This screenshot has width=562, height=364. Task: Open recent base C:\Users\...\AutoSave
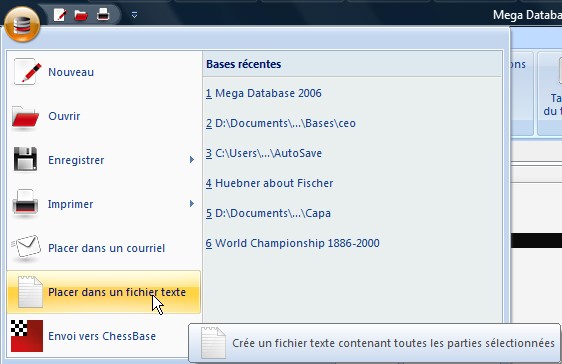[x=264, y=153]
